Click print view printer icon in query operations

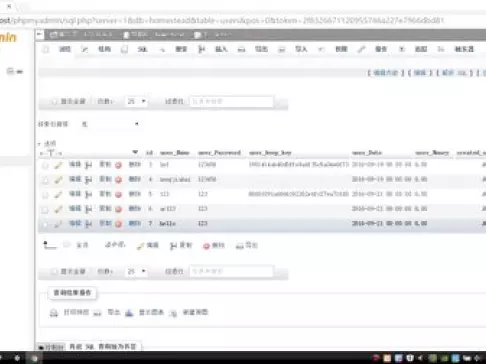[x=54, y=313]
